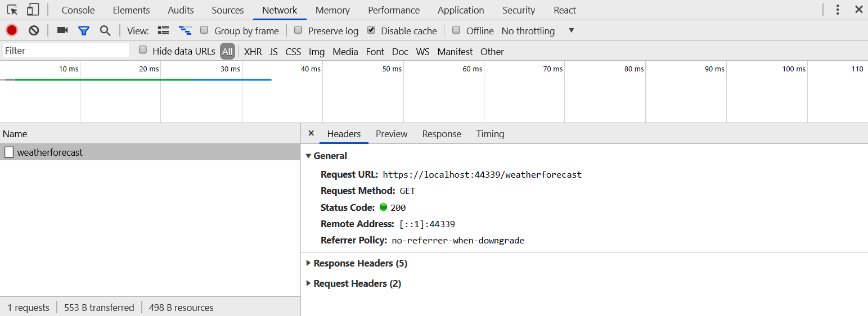Open the Timing tab for the request
The width and height of the screenshot is (868, 316).
(490, 134)
